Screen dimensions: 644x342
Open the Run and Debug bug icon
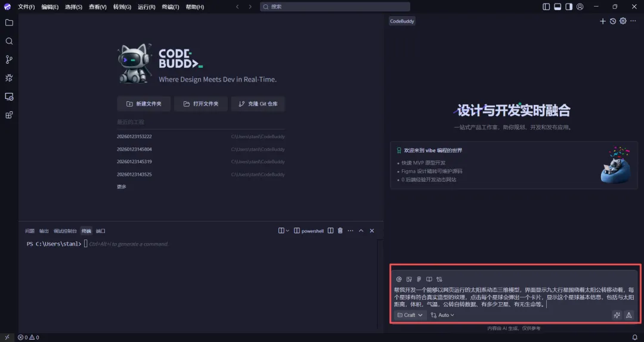click(9, 78)
